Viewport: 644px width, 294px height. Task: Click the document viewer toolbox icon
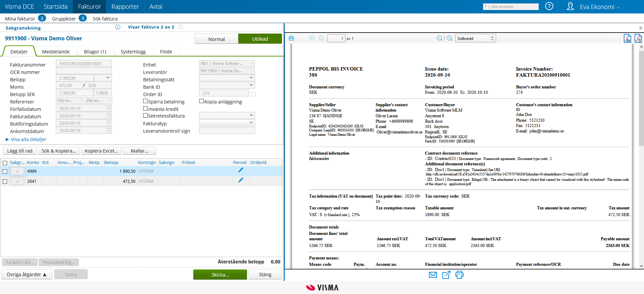[291, 38]
